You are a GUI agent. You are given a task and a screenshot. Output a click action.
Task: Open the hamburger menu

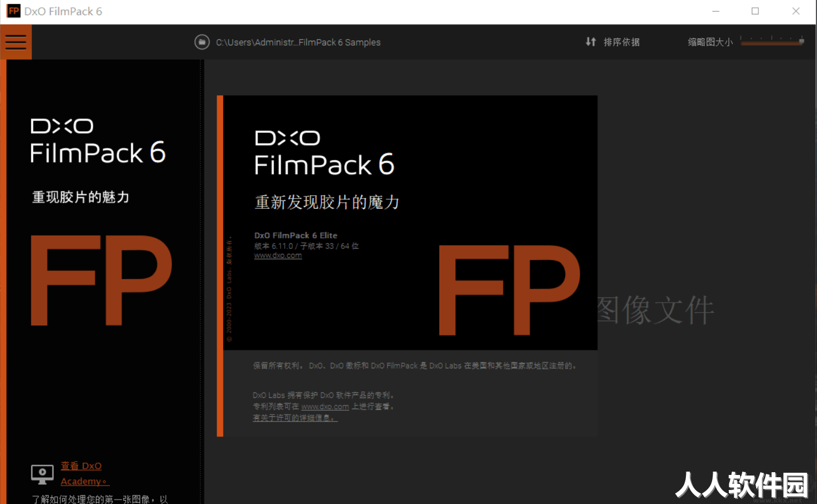tap(16, 42)
